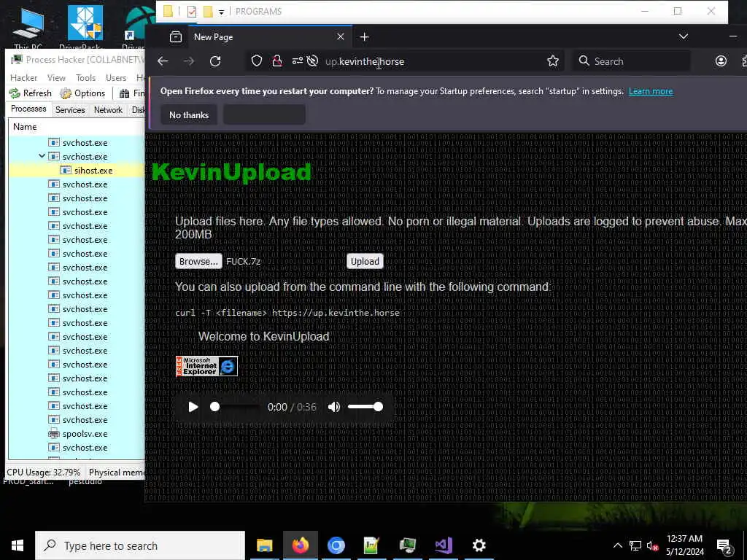This screenshot has width=747, height=560.
Task: Open Settings gear on the taskbar
Action: (479, 545)
